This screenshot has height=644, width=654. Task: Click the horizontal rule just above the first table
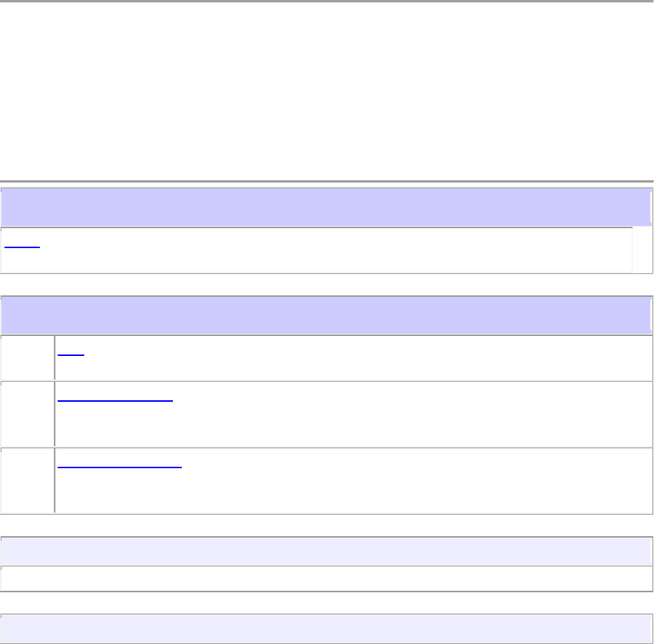pyautogui.click(x=327, y=181)
